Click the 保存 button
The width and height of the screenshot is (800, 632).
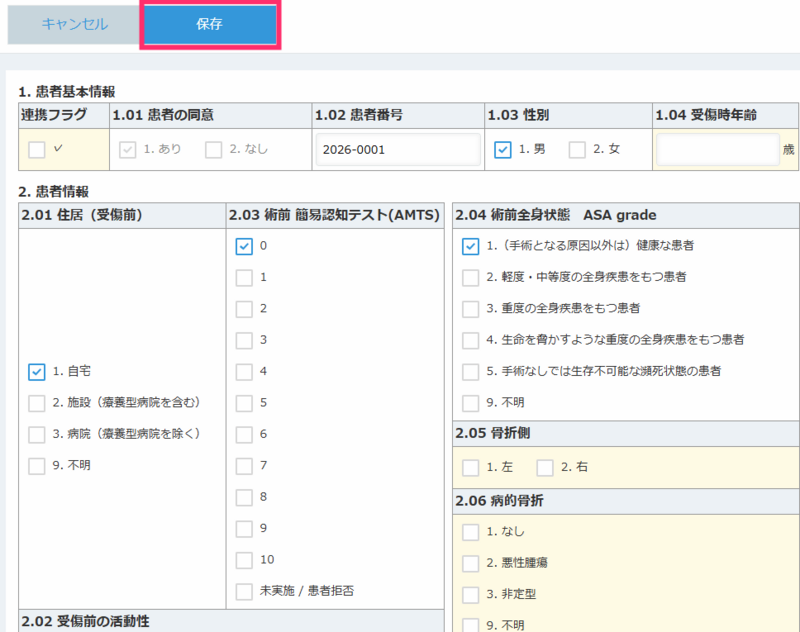pos(210,24)
